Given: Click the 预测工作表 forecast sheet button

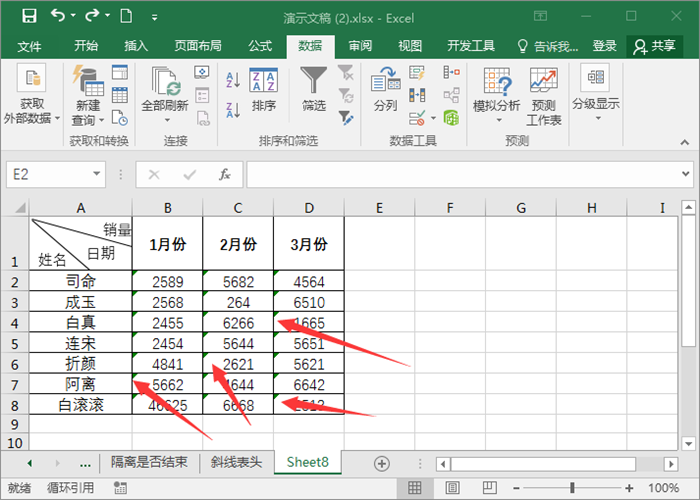Looking at the screenshot, I should [543, 96].
